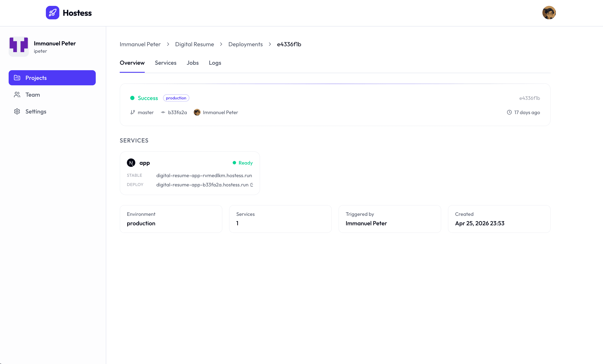Open the deploy URL external link icon

(252, 185)
